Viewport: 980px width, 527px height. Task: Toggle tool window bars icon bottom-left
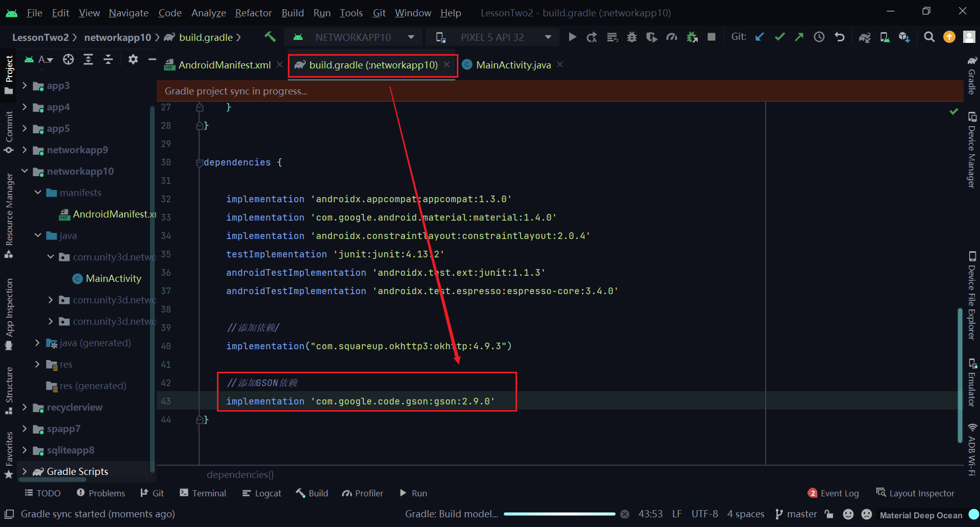coord(9,514)
